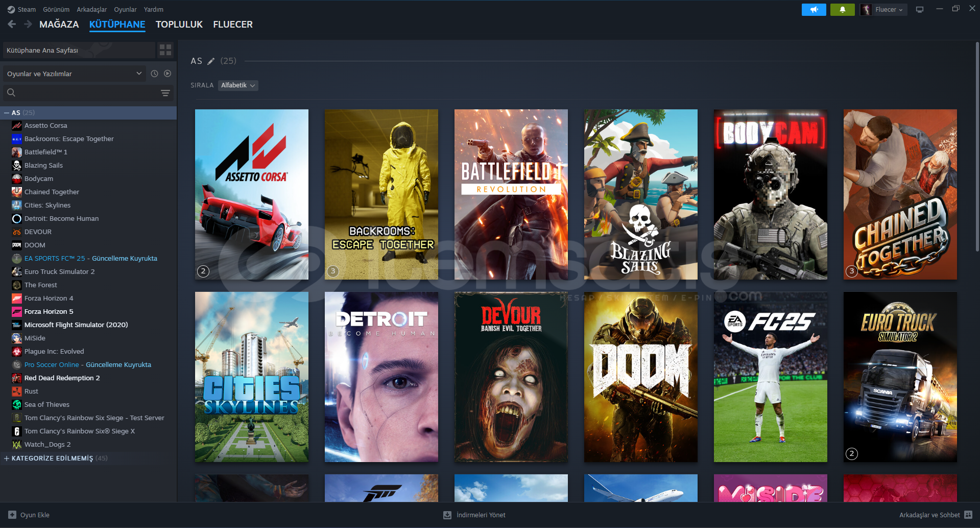Screen dimensions: 980x528
Task: Click the library vertical scrollbar
Action: [x=977, y=147]
